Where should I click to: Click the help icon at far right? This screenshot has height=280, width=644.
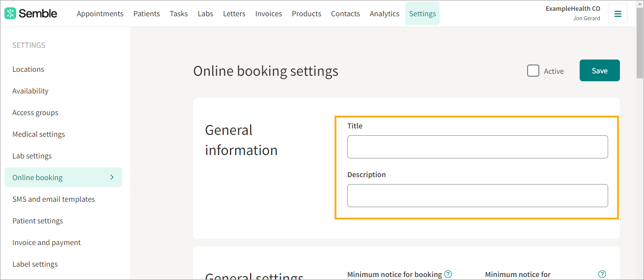pos(602,274)
